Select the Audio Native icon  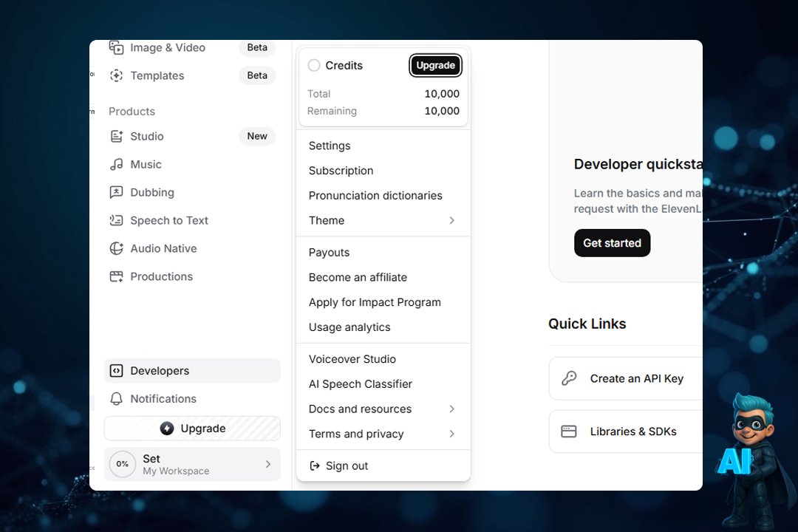116,248
